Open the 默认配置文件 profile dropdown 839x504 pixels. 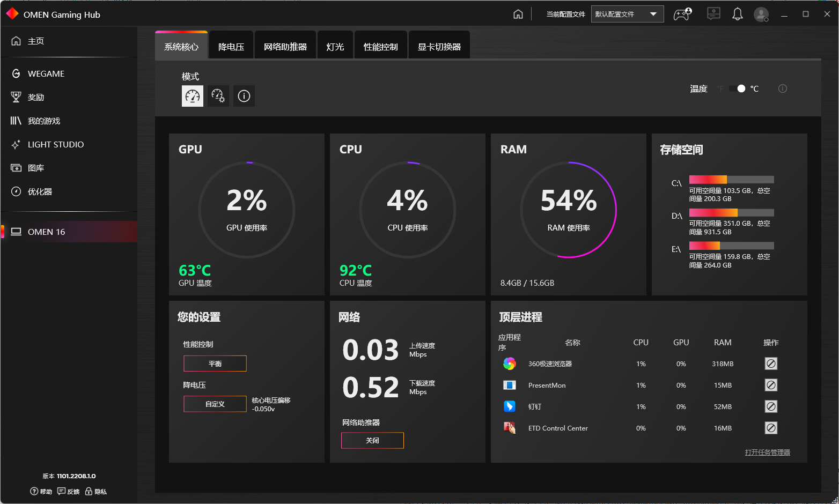(x=627, y=14)
